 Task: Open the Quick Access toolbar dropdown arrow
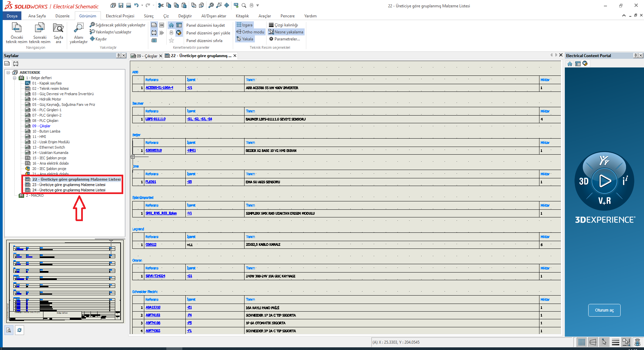pyautogui.click(x=258, y=5)
